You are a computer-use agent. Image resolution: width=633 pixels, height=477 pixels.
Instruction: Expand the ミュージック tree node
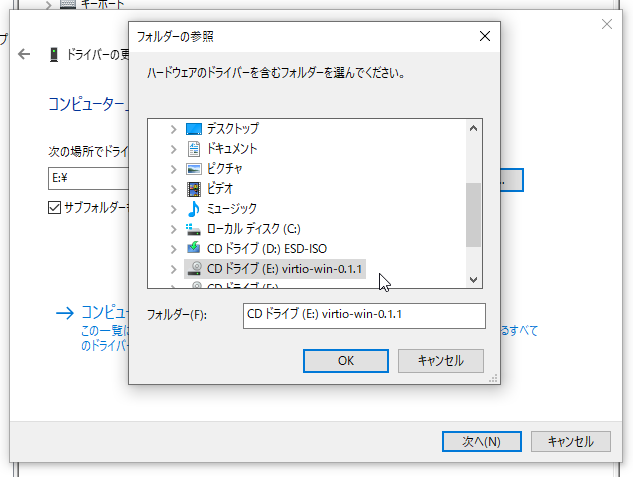[x=174, y=209]
